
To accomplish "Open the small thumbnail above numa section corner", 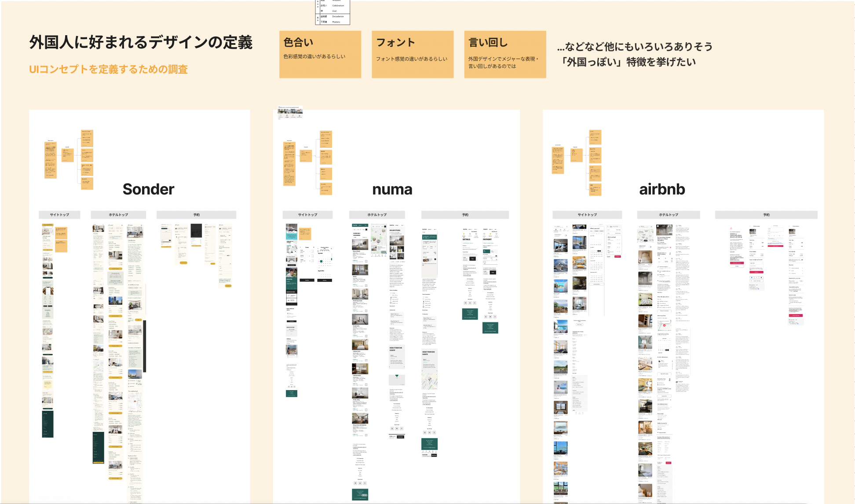I will pyautogui.click(x=290, y=113).
